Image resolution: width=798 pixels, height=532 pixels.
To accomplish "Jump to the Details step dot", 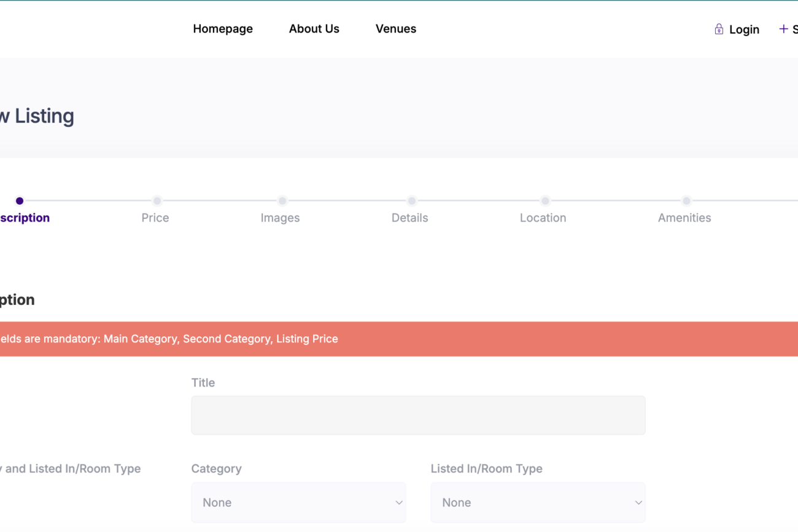I will tap(412, 201).
